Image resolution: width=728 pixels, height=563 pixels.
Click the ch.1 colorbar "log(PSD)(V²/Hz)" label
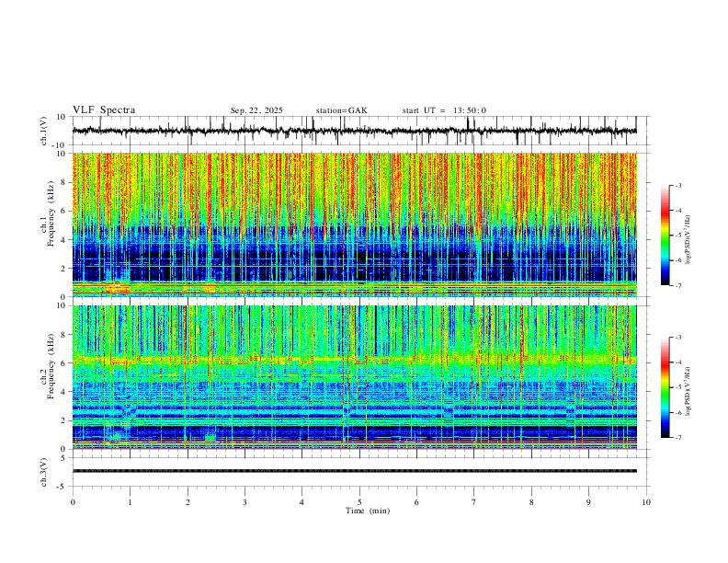(688, 240)
